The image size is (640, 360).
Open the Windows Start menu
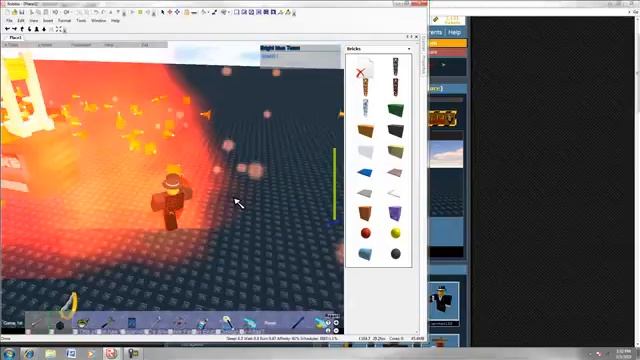coord(8,353)
